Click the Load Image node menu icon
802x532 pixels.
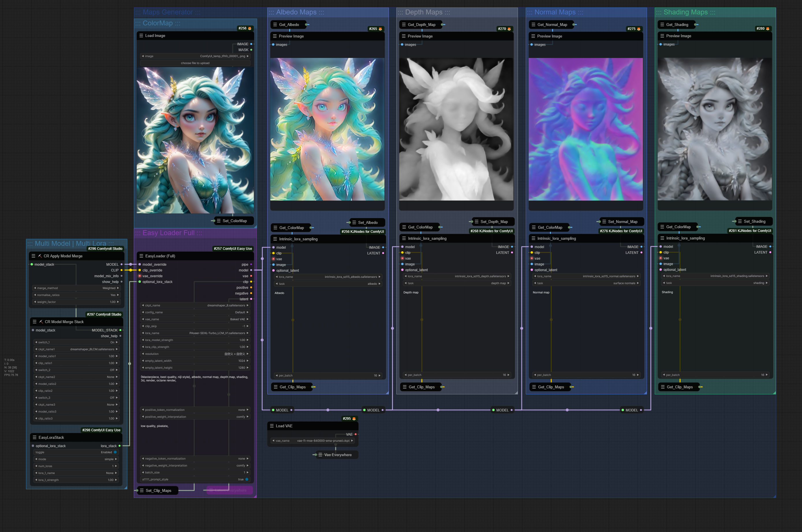click(141, 35)
